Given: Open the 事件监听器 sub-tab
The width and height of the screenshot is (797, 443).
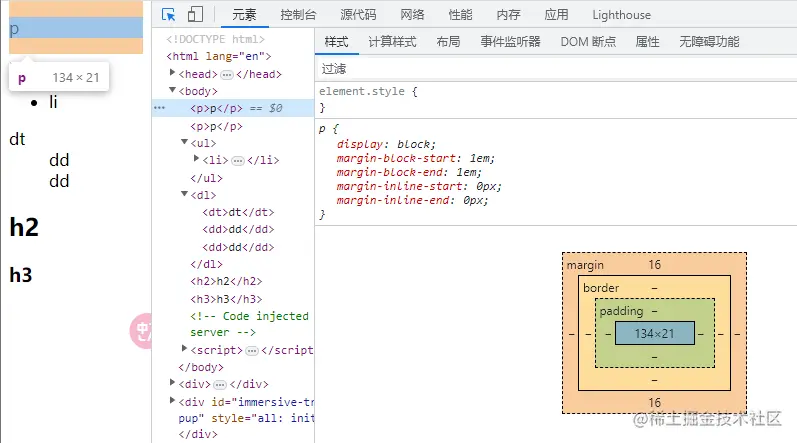Looking at the screenshot, I should tap(510, 42).
